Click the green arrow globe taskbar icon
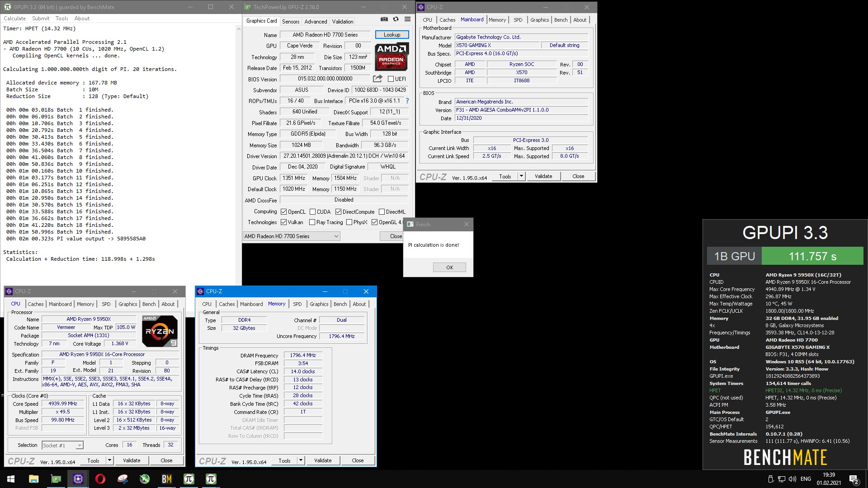868x488 pixels. [145, 479]
